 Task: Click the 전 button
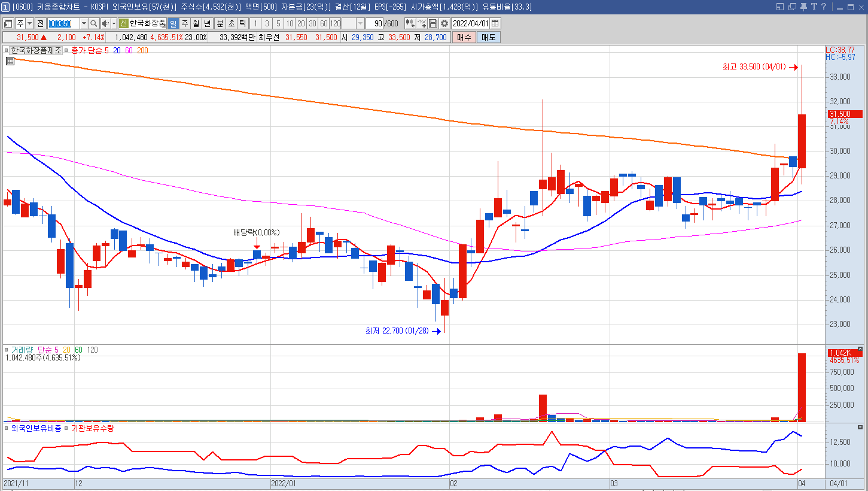[40, 23]
